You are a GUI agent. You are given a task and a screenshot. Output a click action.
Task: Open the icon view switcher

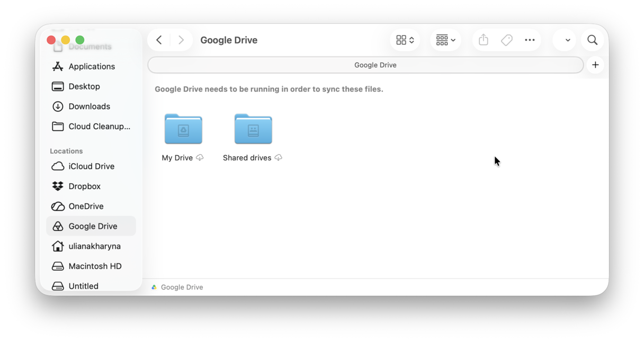[x=405, y=40]
